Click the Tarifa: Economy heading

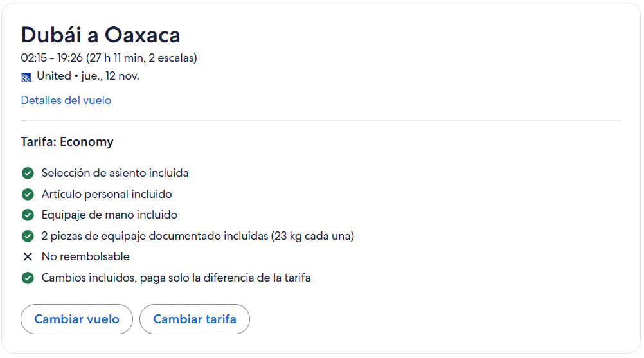click(x=67, y=142)
